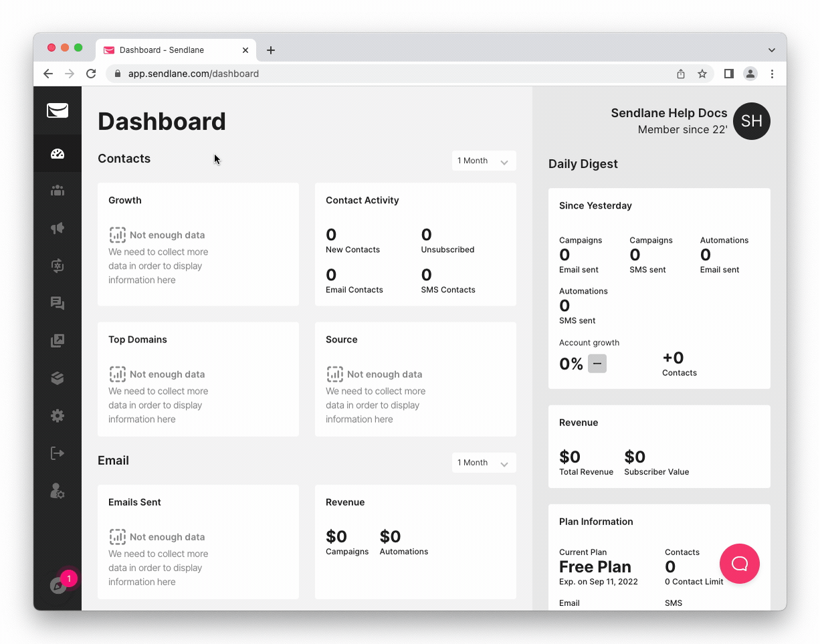The height and width of the screenshot is (644, 820).
Task: Open the Settings gear icon in sidebar
Action: click(58, 416)
